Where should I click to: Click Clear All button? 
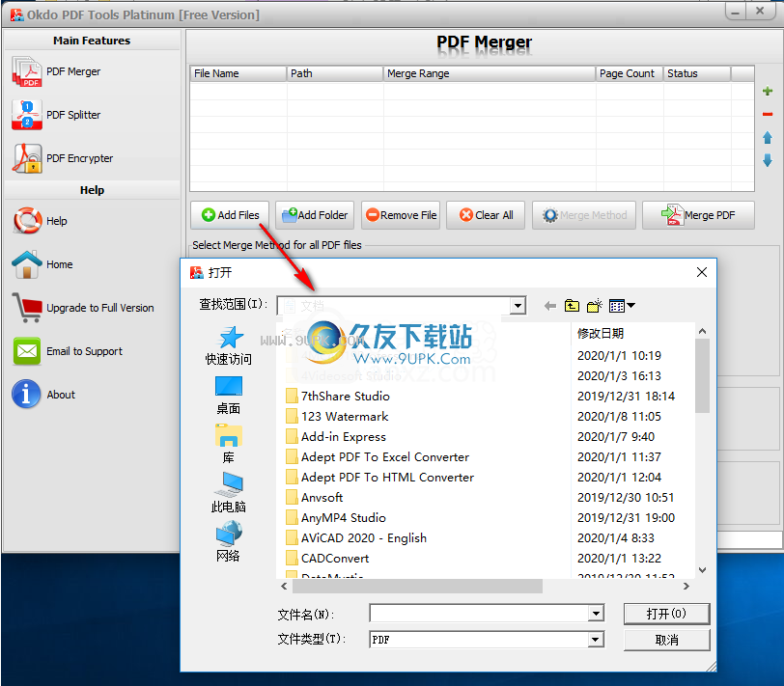pos(486,215)
